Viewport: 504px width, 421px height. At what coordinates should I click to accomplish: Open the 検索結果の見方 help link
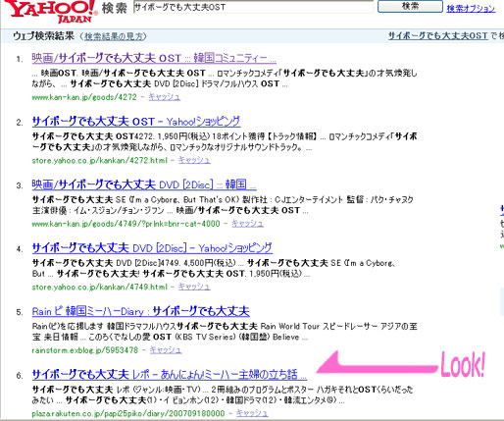click(114, 36)
